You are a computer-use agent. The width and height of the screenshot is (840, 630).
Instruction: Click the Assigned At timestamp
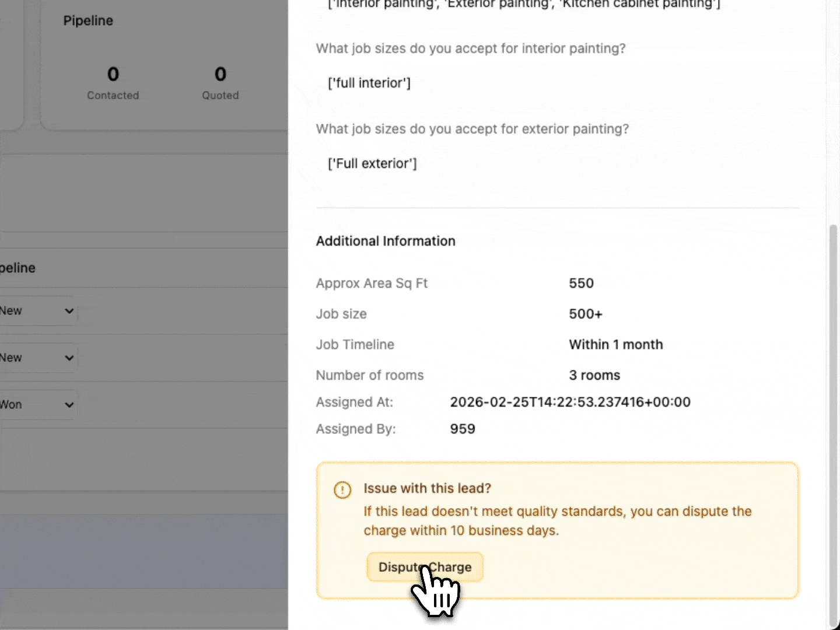570,402
